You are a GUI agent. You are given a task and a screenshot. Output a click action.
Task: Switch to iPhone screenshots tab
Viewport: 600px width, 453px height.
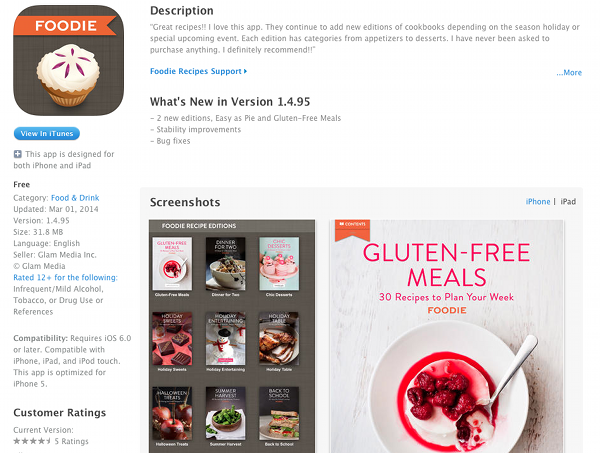[538, 202]
